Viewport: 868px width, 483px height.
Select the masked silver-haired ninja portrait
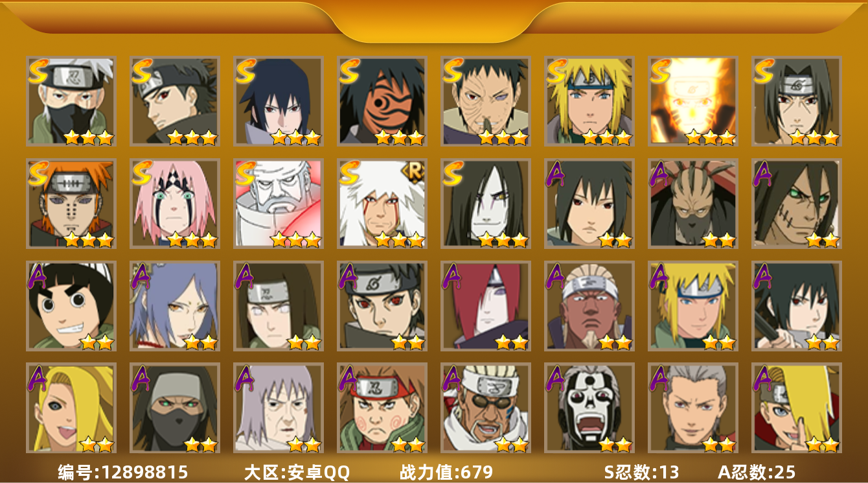(71, 101)
